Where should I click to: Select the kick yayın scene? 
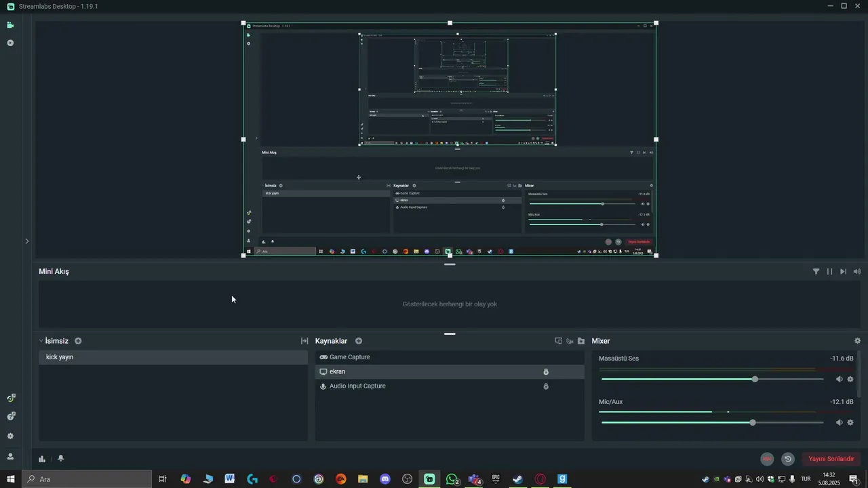click(173, 357)
